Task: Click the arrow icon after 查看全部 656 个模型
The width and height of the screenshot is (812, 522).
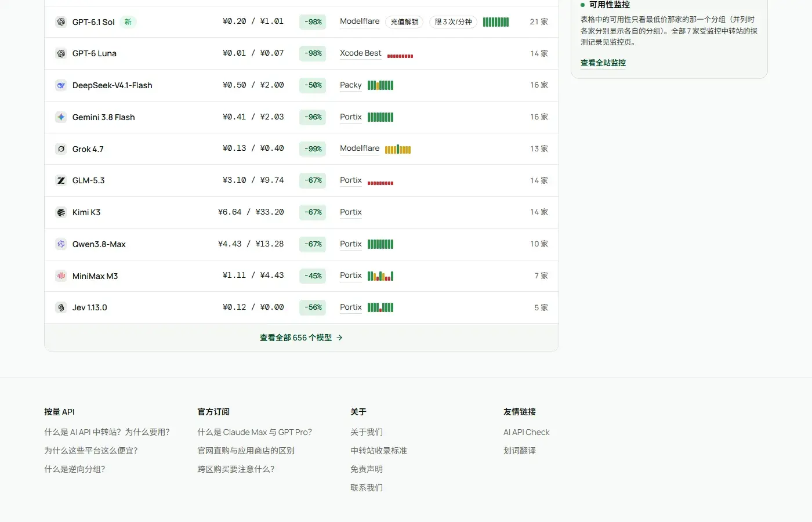Action: 340,338
